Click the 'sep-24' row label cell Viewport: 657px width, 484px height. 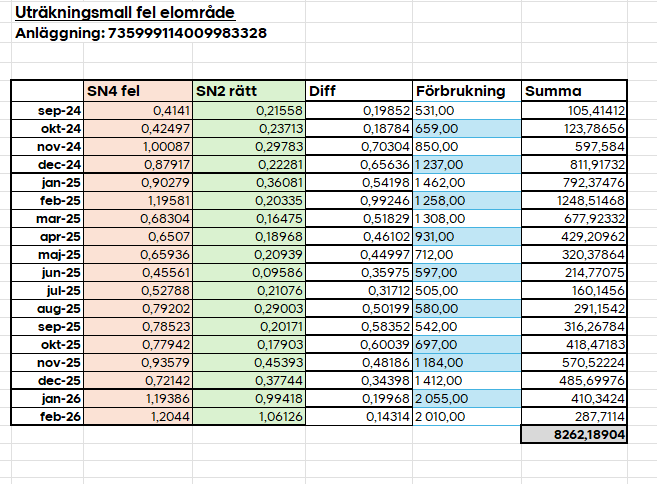(47, 110)
